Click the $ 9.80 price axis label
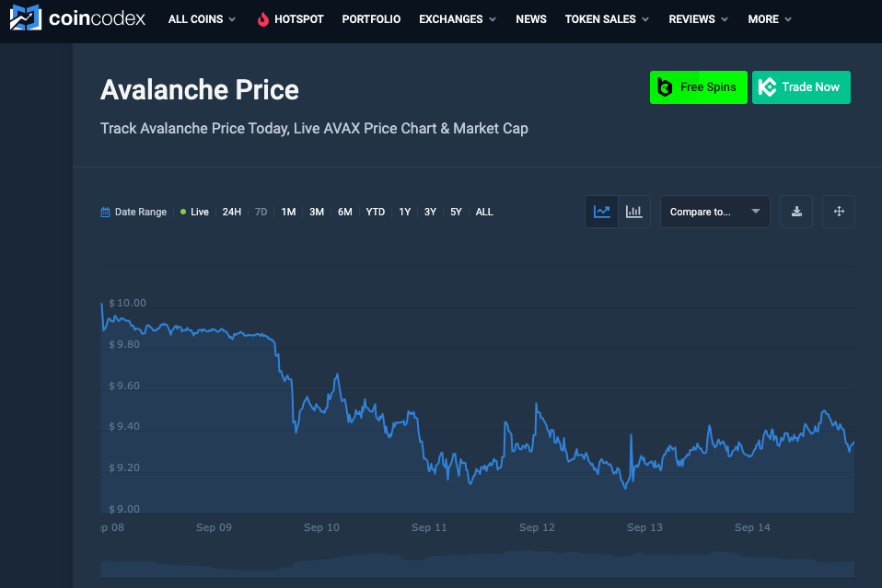882x588 pixels. tap(123, 344)
